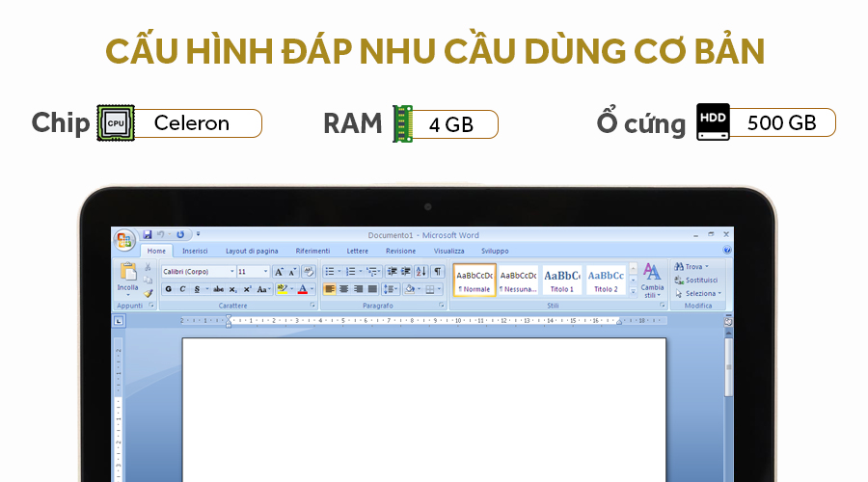Apply the Nessuna... spacing style
This screenshot has width=868, height=482.
point(518,280)
